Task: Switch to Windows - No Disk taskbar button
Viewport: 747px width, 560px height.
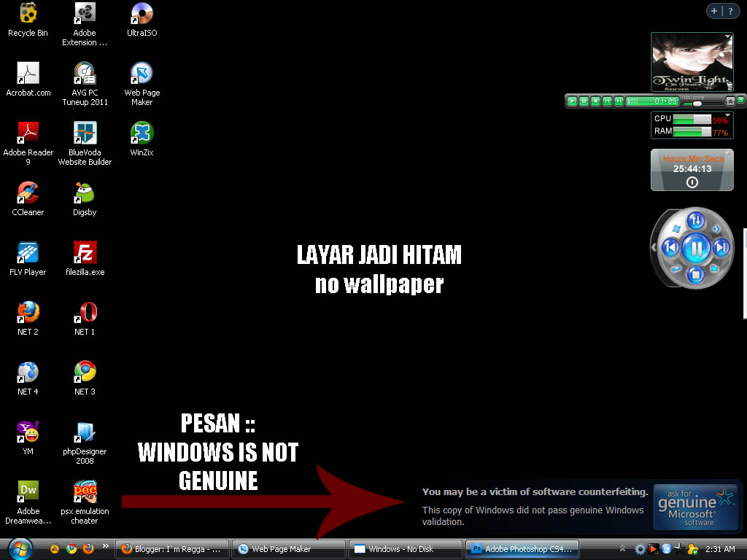Action: (x=406, y=549)
